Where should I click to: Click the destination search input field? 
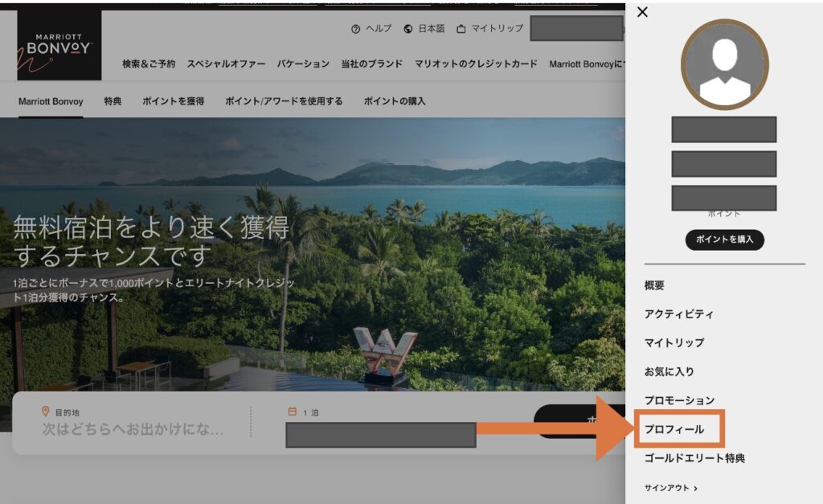133,429
